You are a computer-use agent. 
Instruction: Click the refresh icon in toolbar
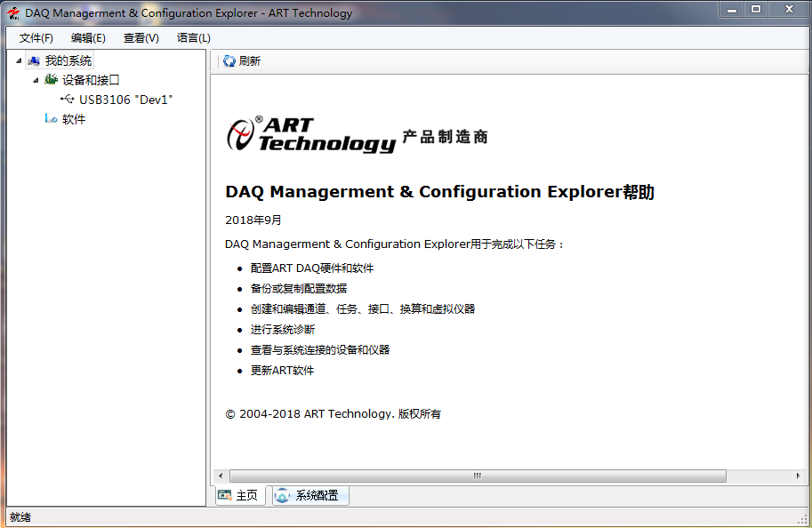[229, 61]
